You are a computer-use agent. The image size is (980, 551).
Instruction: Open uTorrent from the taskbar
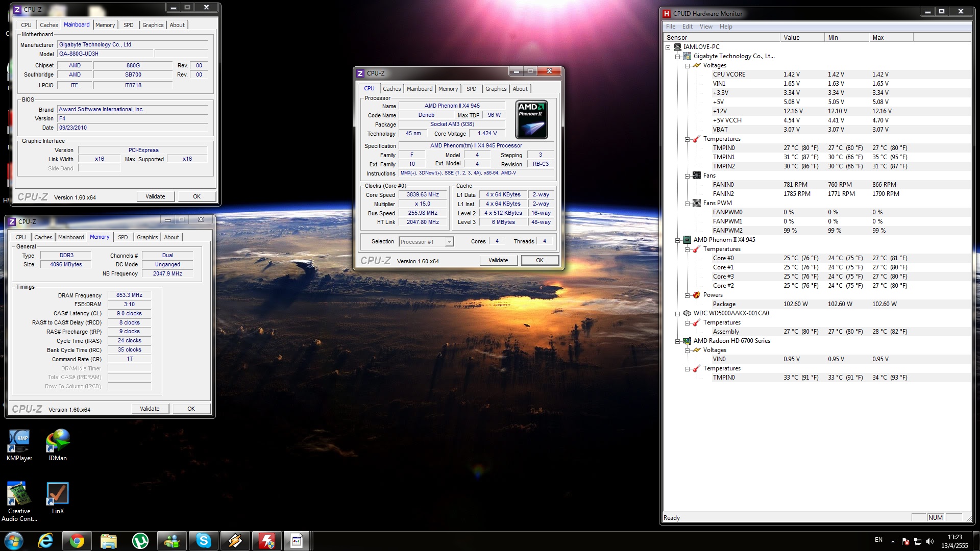[x=140, y=541]
